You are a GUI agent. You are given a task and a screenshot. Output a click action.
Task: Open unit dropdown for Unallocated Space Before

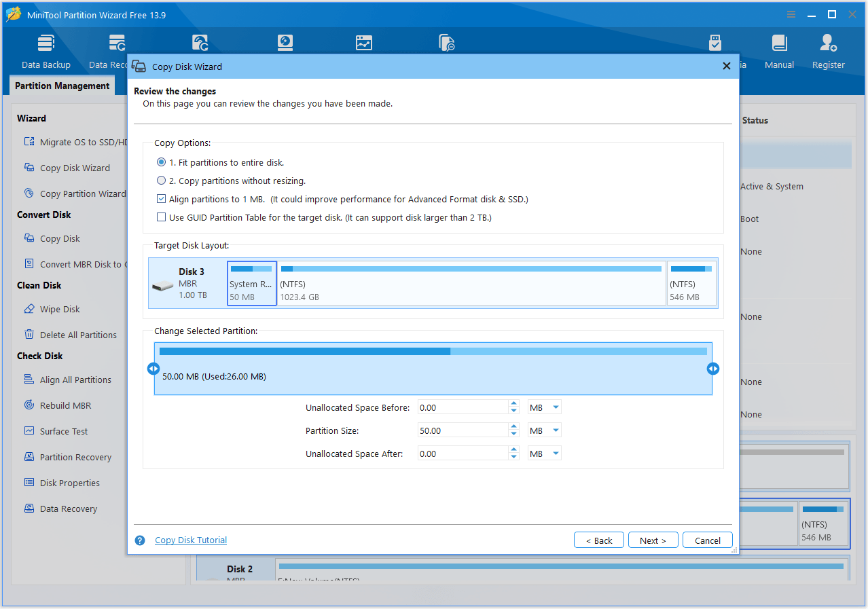tap(545, 407)
